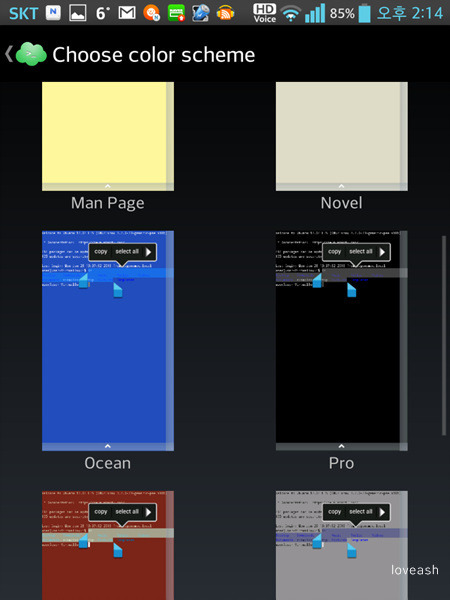Select the Man Page yellow thumbnail
The height and width of the screenshot is (600, 450).
coord(108,136)
